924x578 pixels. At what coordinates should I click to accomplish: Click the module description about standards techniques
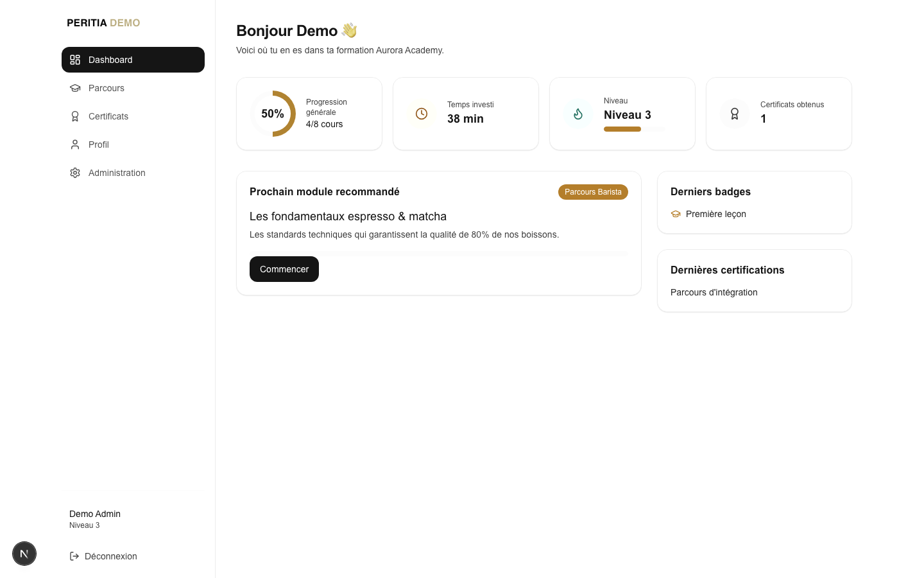pos(404,234)
